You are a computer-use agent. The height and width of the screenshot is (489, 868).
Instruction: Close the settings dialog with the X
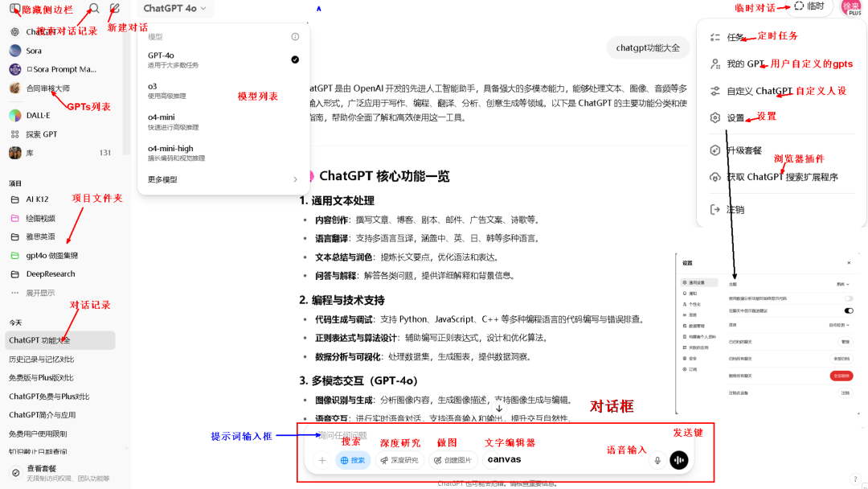coord(849,263)
